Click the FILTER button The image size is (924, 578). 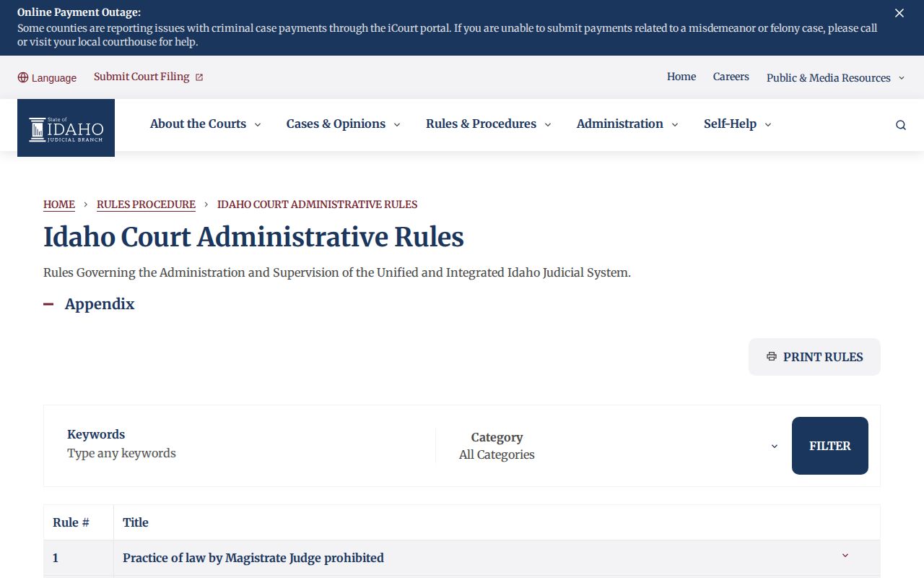pyautogui.click(x=830, y=446)
